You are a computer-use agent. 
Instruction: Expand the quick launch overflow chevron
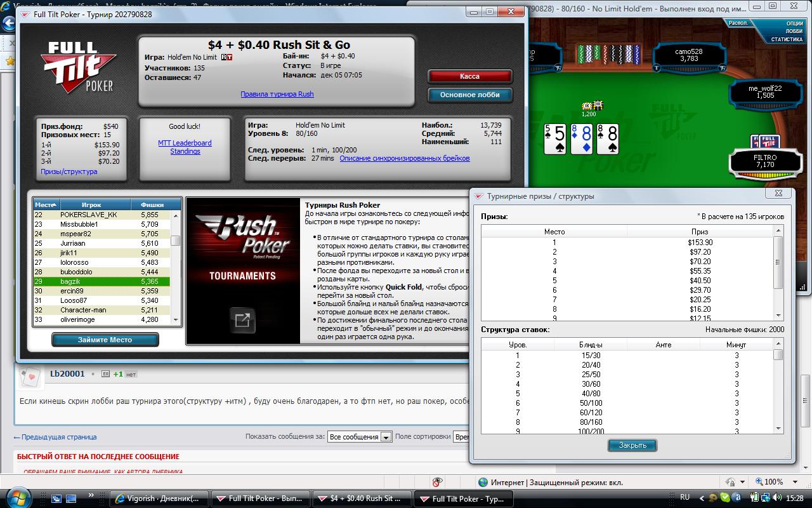(x=91, y=495)
